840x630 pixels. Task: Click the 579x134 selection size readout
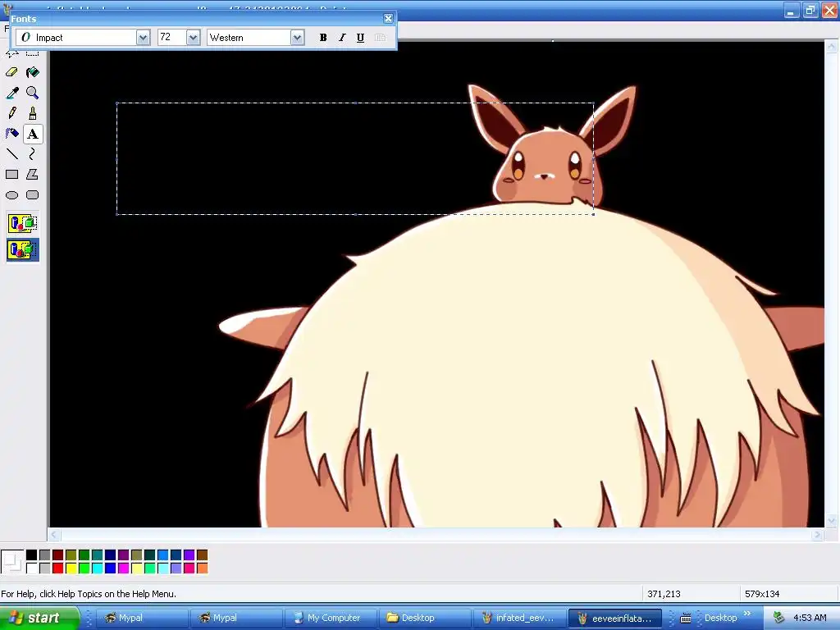[x=762, y=594]
